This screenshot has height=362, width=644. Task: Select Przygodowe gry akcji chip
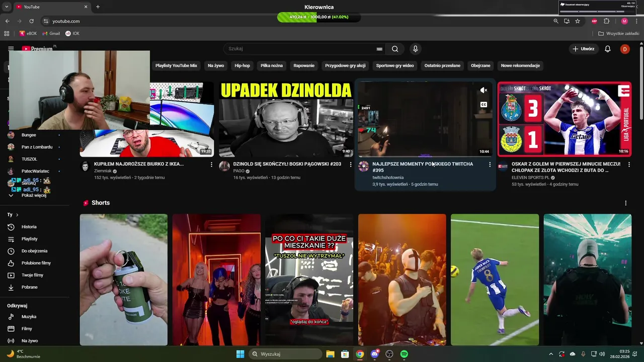(x=345, y=65)
